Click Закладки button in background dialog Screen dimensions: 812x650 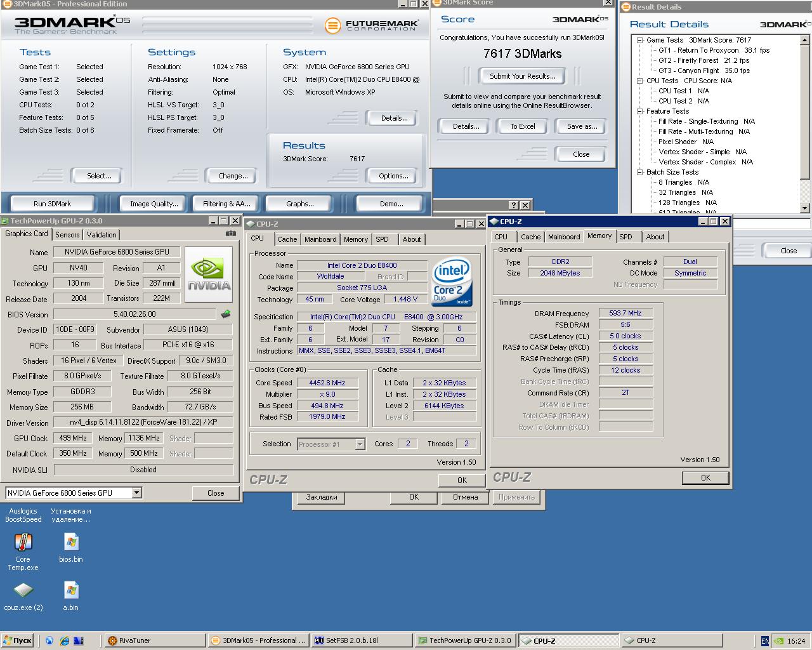tap(322, 497)
